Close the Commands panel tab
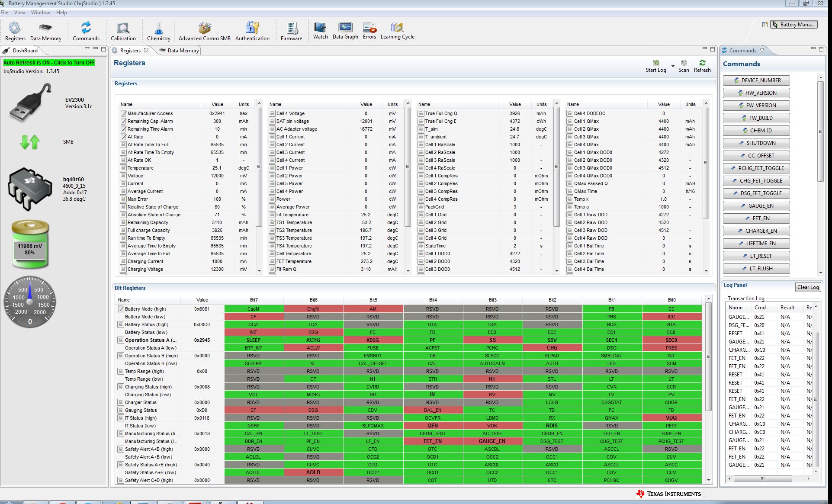832x504 pixels. tap(762, 50)
